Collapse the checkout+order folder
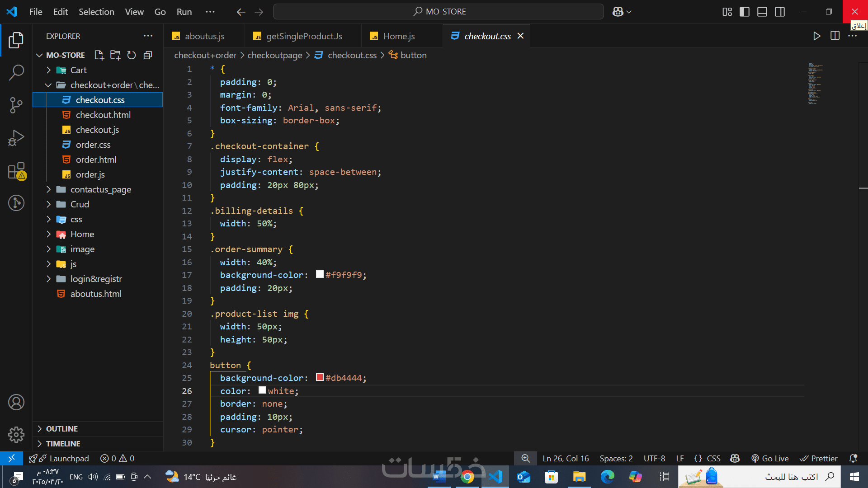Image resolution: width=868 pixels, height=488 pixels. point(49,85)
